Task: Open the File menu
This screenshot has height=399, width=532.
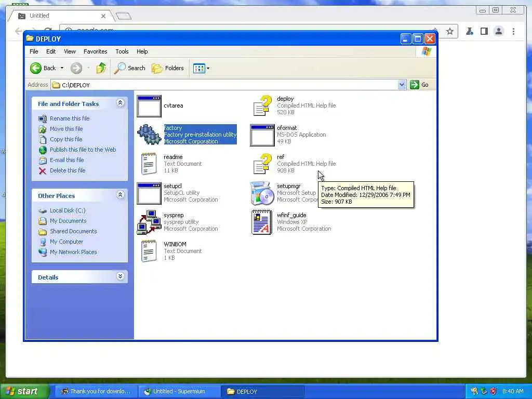Action: (34, 51)
